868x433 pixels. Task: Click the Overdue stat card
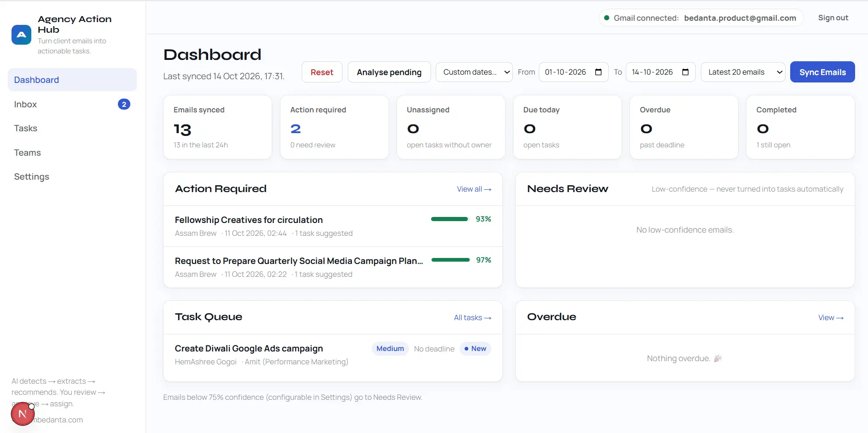pos(684,127)
